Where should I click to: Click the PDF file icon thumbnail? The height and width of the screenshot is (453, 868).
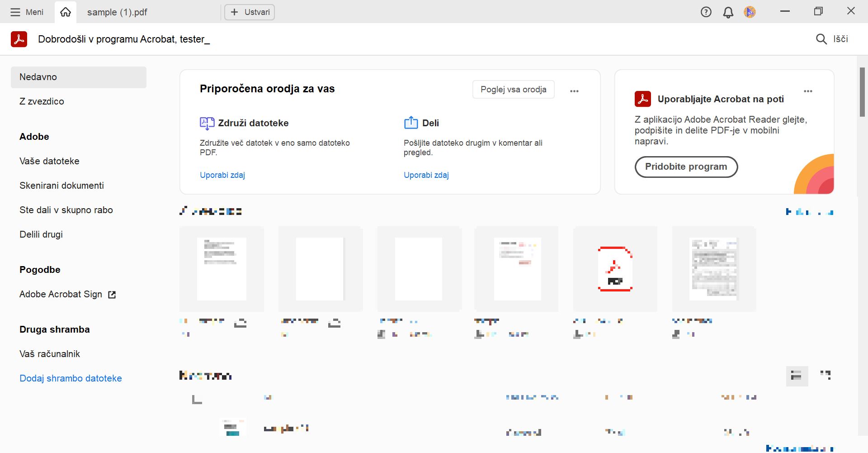615,269
